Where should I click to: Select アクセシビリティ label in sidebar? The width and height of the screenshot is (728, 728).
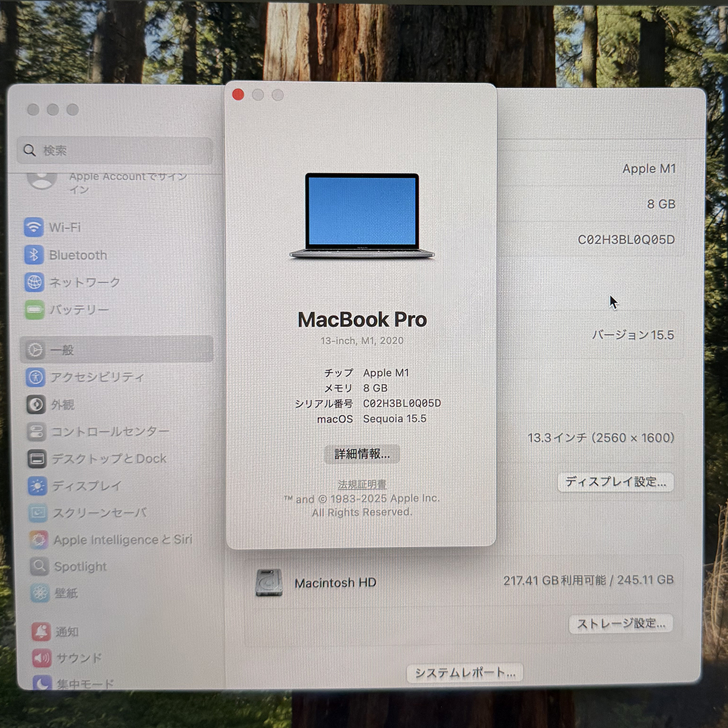pos(98,377)
